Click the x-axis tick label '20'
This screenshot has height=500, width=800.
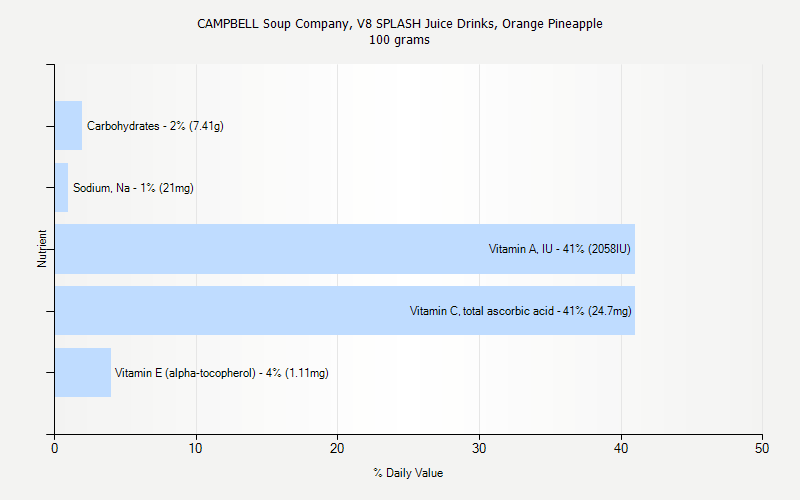(337, 448)
